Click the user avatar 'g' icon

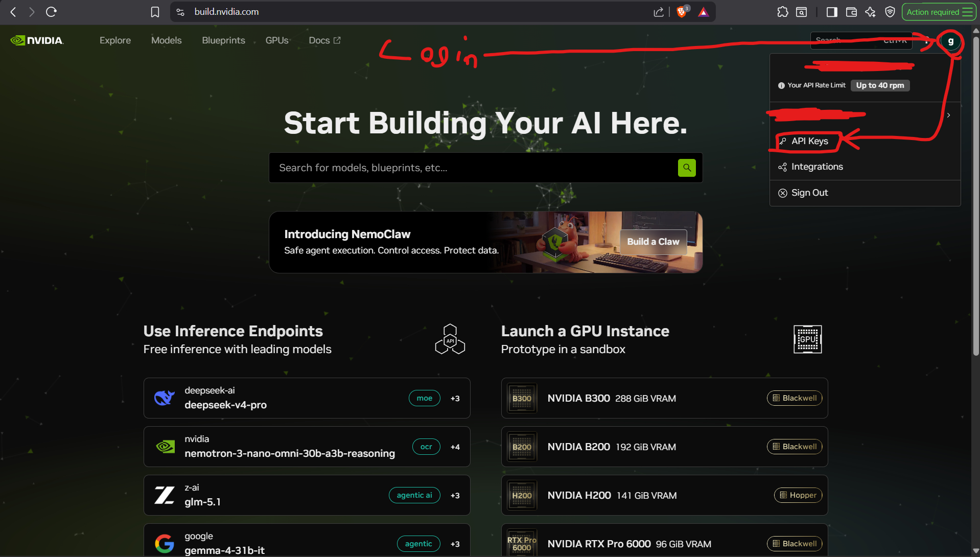click(950, 41)
